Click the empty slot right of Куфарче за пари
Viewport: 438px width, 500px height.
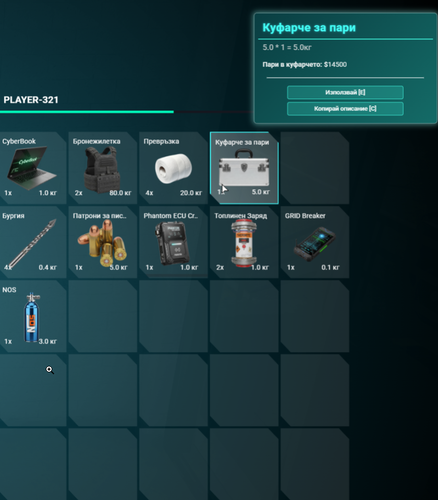point(315,168)
